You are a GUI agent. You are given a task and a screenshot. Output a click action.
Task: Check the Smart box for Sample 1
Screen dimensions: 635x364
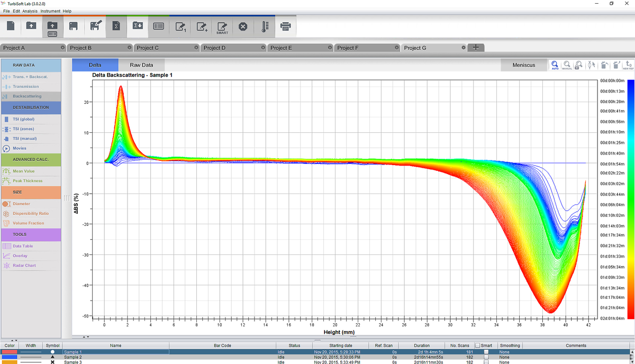tap(486, 352)
